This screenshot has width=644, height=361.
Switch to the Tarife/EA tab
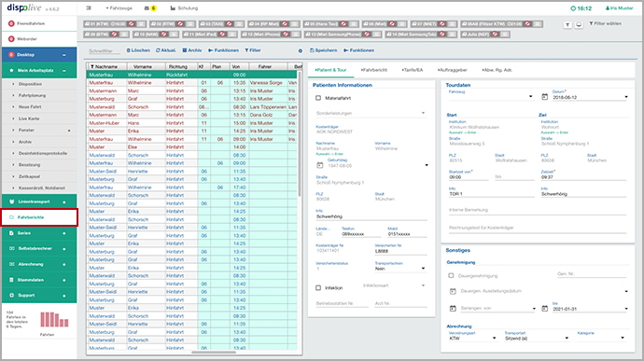413,70
